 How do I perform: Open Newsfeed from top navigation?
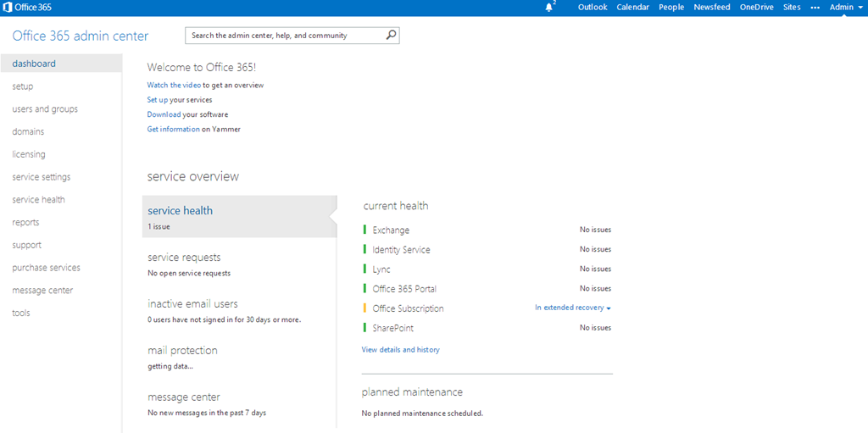click(712, 7)
